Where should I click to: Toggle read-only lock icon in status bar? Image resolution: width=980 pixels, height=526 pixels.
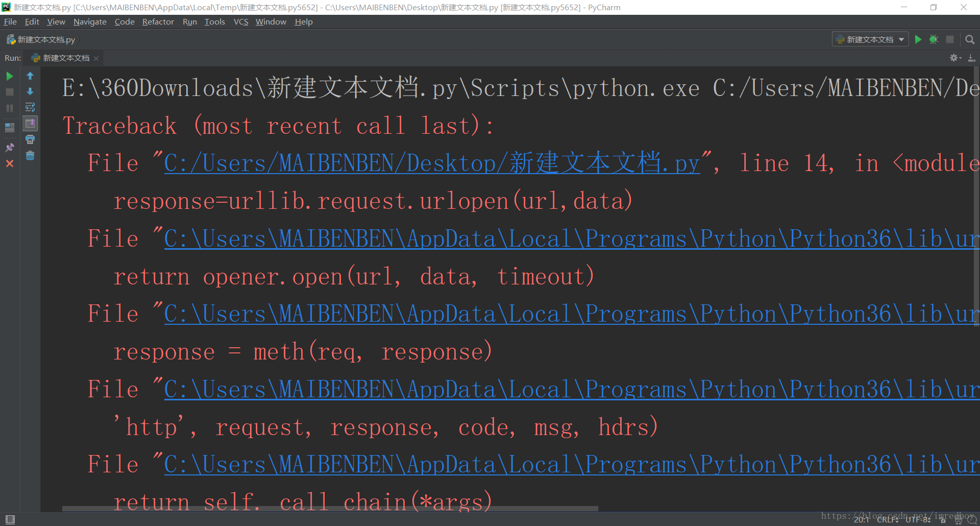pos(943,520)
